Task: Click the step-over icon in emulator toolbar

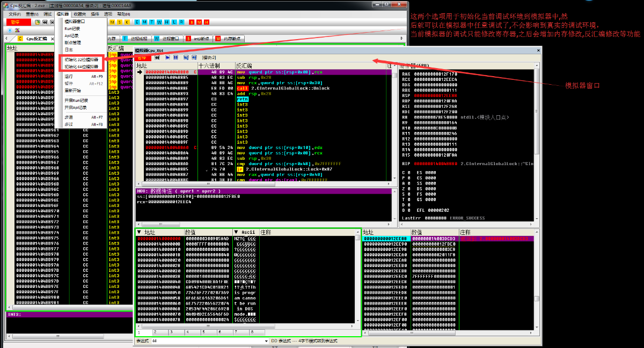Action: coord(194,57)
